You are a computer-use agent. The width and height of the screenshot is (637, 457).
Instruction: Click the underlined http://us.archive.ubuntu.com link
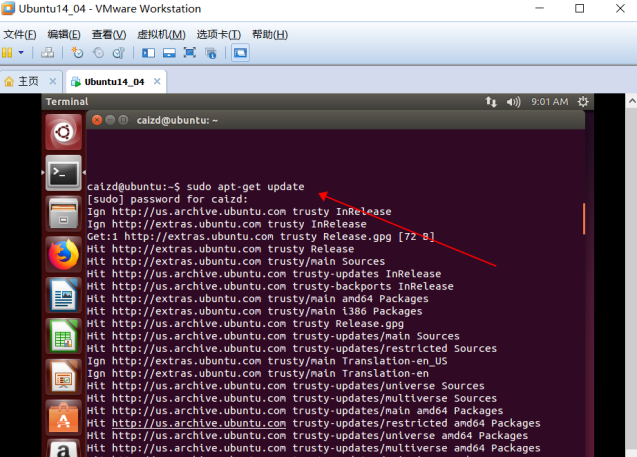(x=199, y=423)
